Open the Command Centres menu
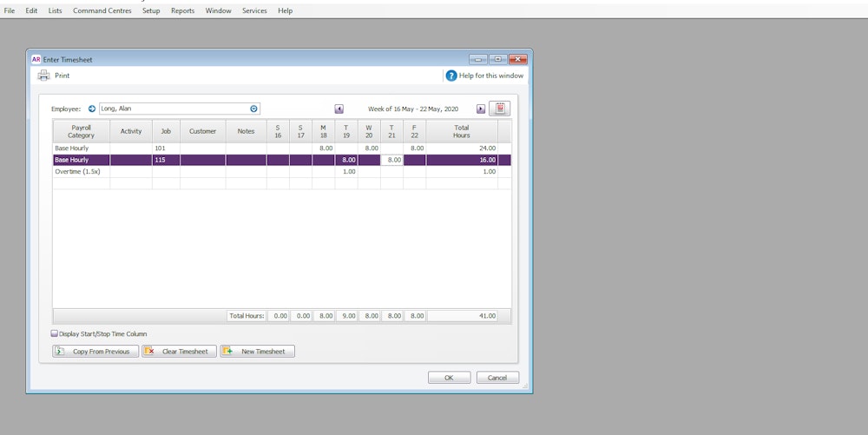The width and height of the screenshot is (868, 435). coord(102,10)
